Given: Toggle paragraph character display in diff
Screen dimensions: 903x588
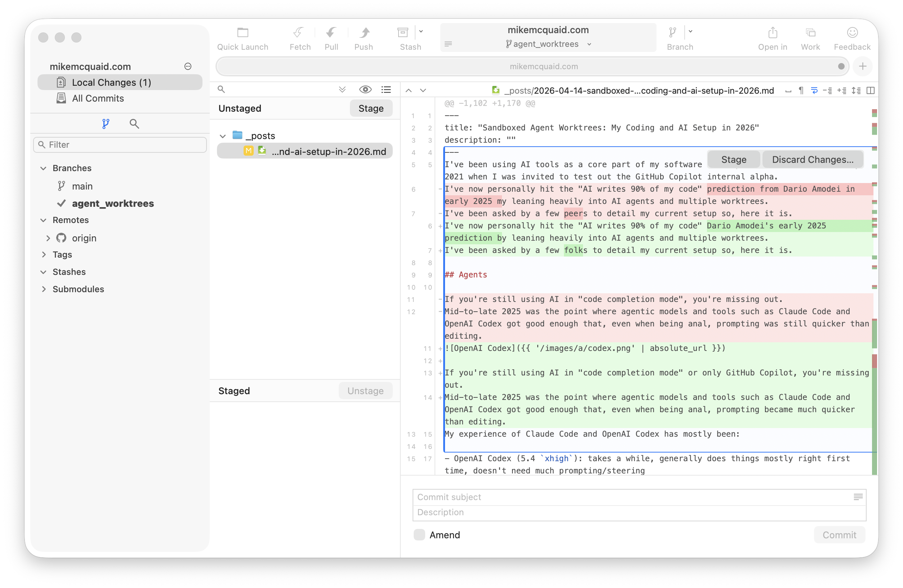Looking at the screenshot, I should click(801, 90).
